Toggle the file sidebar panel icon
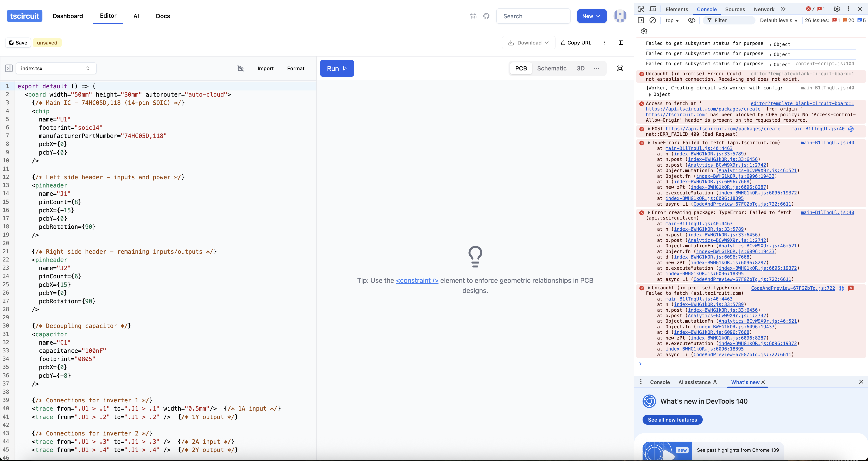The height and width of the screenshot is (461, 868). pos(9,68)
